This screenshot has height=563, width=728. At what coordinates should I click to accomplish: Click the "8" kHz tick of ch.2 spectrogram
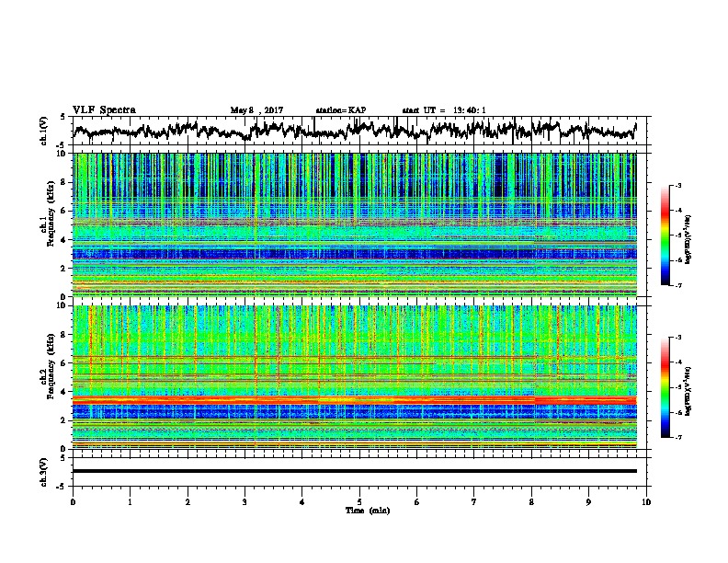pos(64,335)
